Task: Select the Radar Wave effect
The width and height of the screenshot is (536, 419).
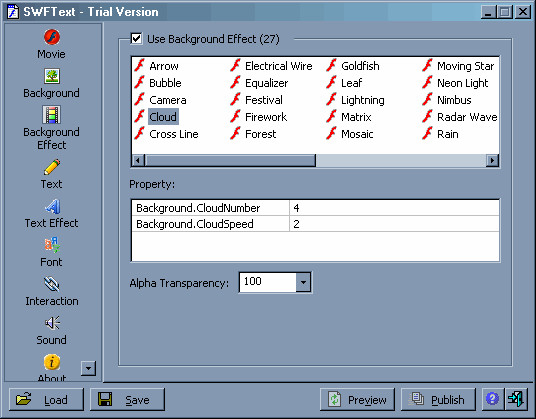Action: pyautogui.click(x=467, y=117)
